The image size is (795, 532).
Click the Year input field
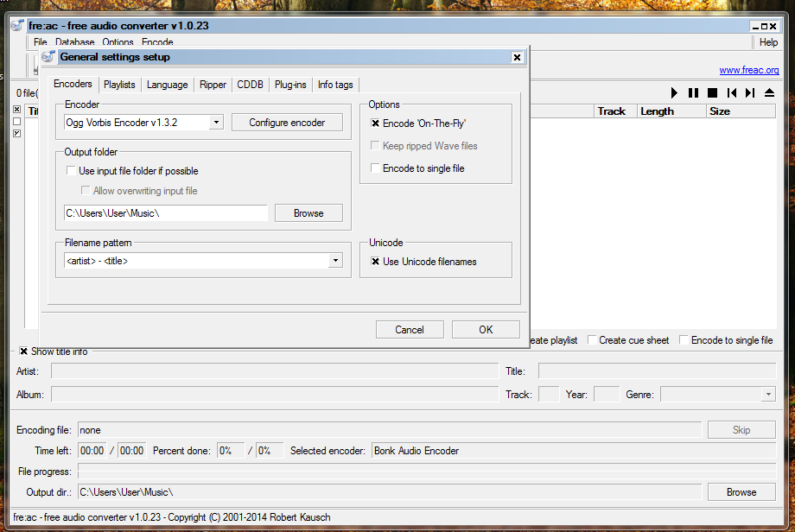click(607, 394)
